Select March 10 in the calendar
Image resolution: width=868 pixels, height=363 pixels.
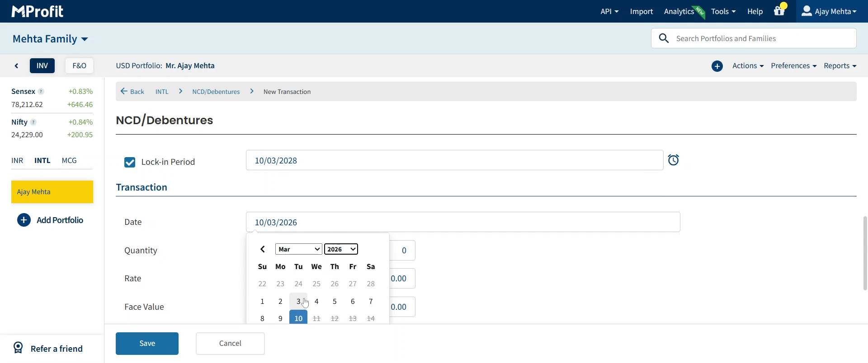click(x=298, y=318)
